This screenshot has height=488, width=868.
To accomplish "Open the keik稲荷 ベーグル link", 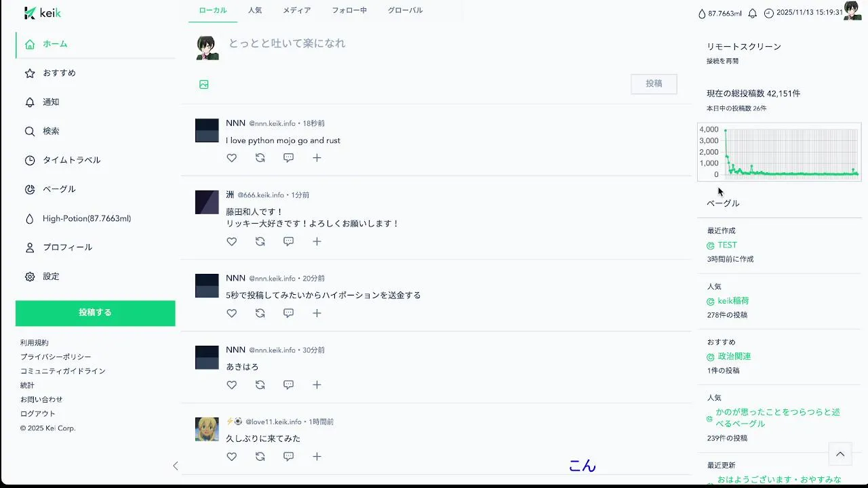I will coord(733,301).
